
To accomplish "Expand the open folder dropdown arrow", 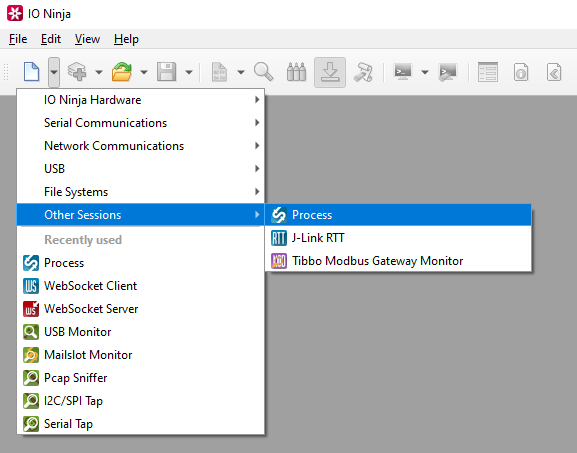I will tap(144, 72).
